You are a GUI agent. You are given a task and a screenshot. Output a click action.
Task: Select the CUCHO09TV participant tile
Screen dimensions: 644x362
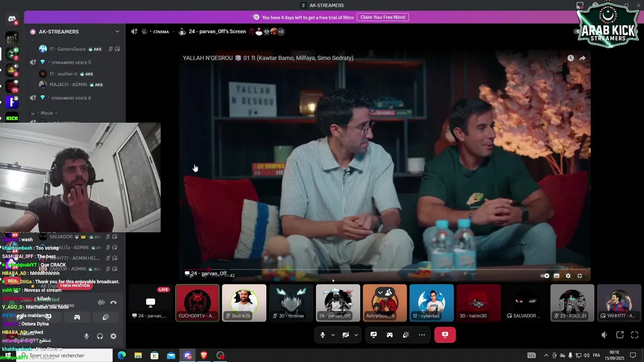point(197,303)
